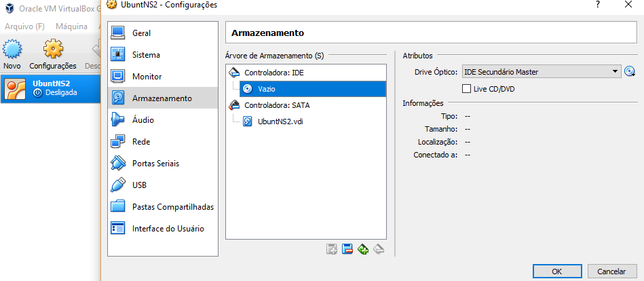The image size is (644, 281).
Task: Open the Arquivo (F) menu
Action: pyautogui.click(x=24, y=26)
